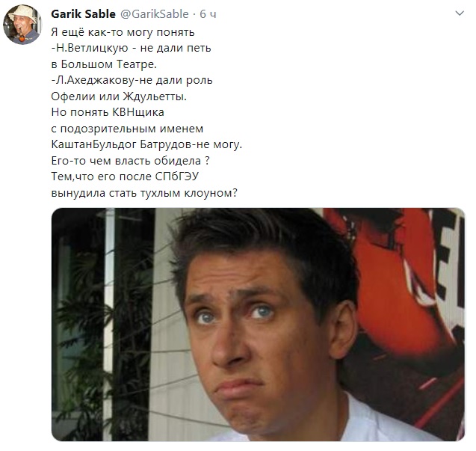476x451 pixels.
Task: Click the text '-Л.Ахеджакову-не дали роль'
Action: click(x=132, y=80)
